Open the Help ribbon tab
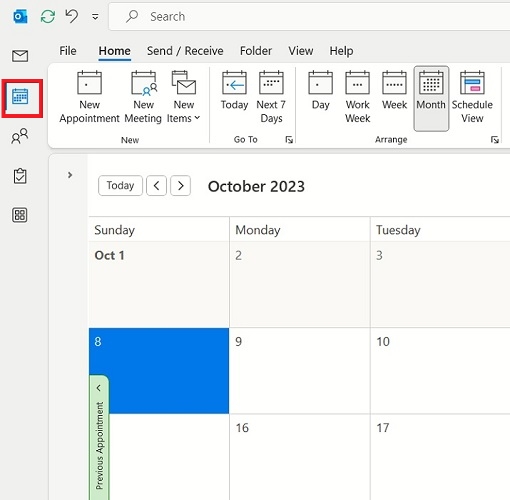The width and height of the screenshot is (510, 500). pos(341,51)
